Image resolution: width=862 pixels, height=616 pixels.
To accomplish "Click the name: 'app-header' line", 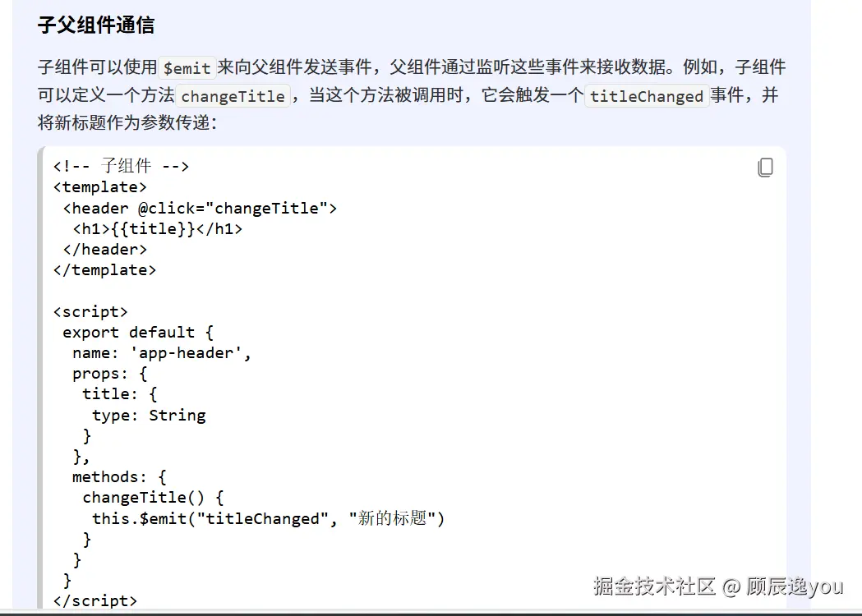I will (162, 353).
